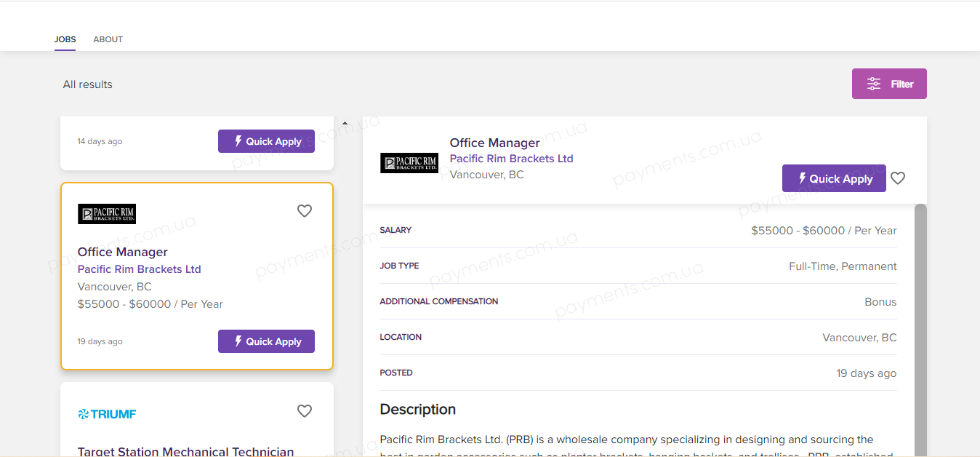Switch to the ABOUT tab
This screenshot has width=980, height=457.
[108, 39]
